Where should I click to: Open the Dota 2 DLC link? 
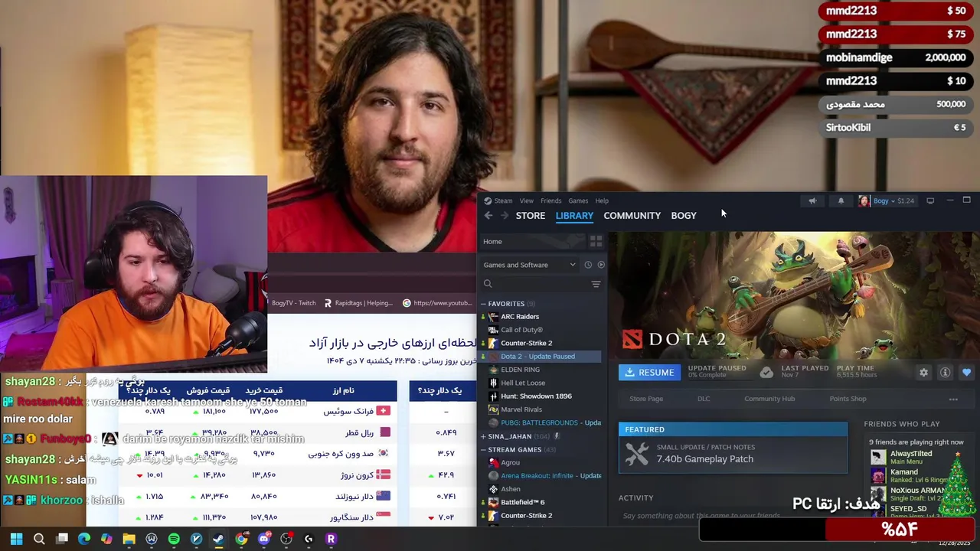704,399
